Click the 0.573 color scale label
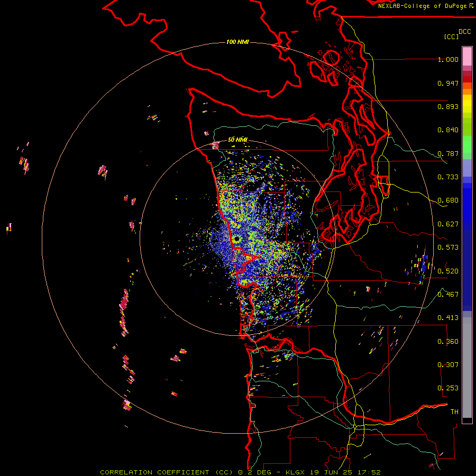The image size is (476, 476). pos(448,248)
